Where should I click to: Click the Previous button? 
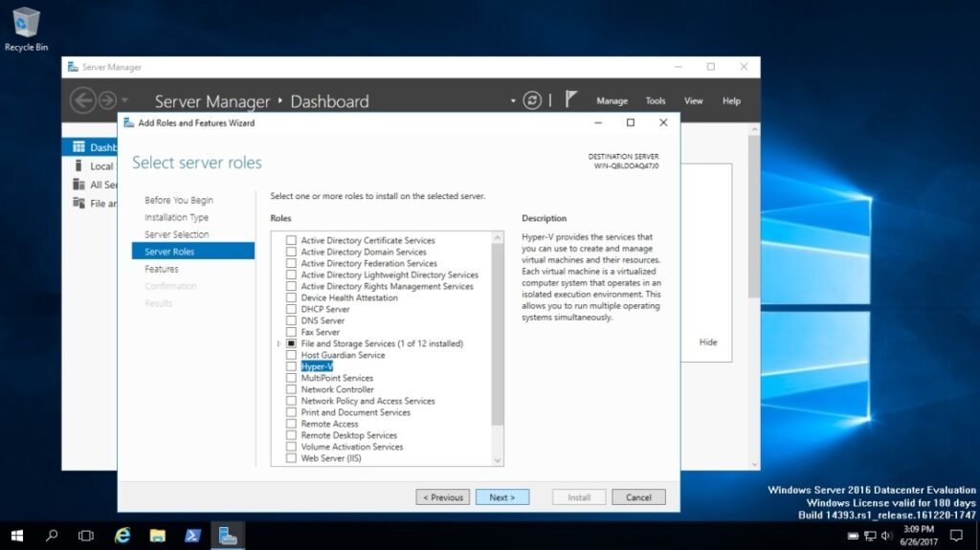(x=442, y=496)
